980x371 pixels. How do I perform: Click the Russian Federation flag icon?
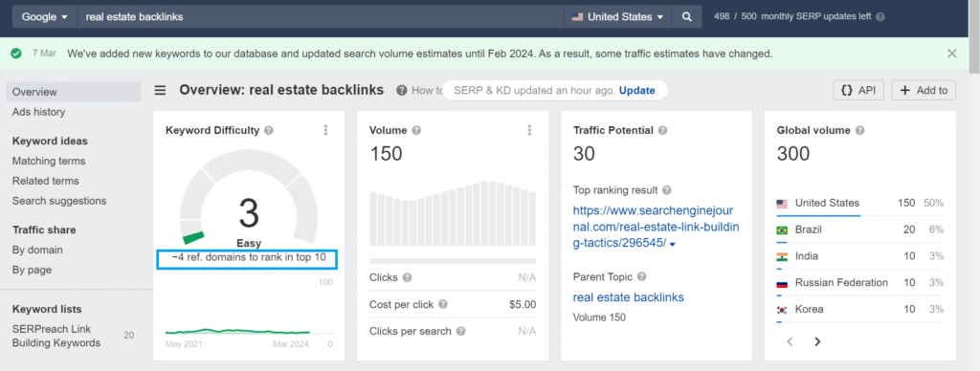pyautogui.click(x=782, y=283)
